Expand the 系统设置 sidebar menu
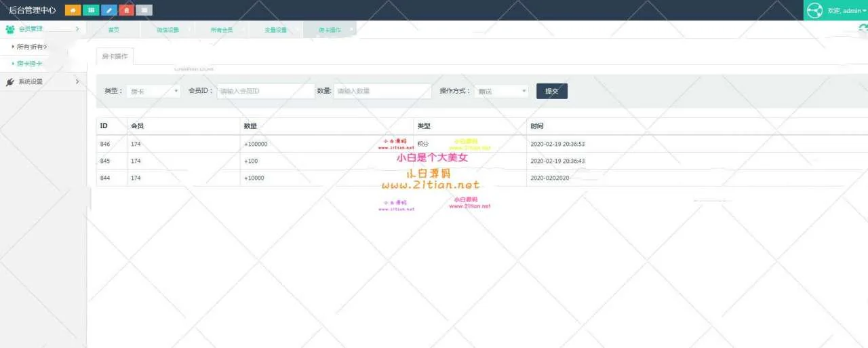Viewport: 868px width, 348px height. [42, 82]
